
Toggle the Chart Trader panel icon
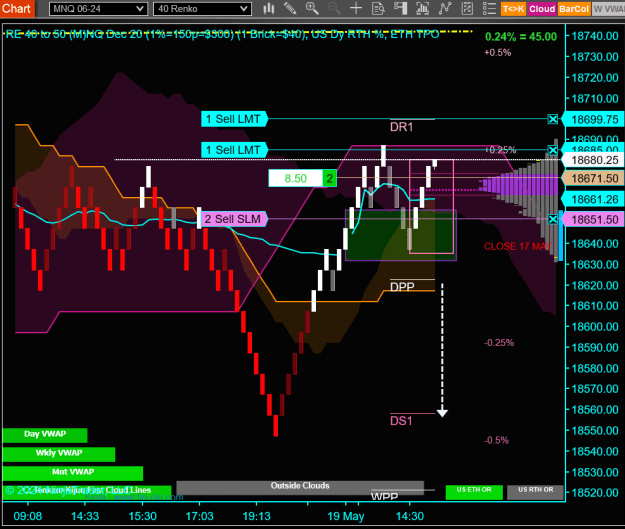coord(400,8)
